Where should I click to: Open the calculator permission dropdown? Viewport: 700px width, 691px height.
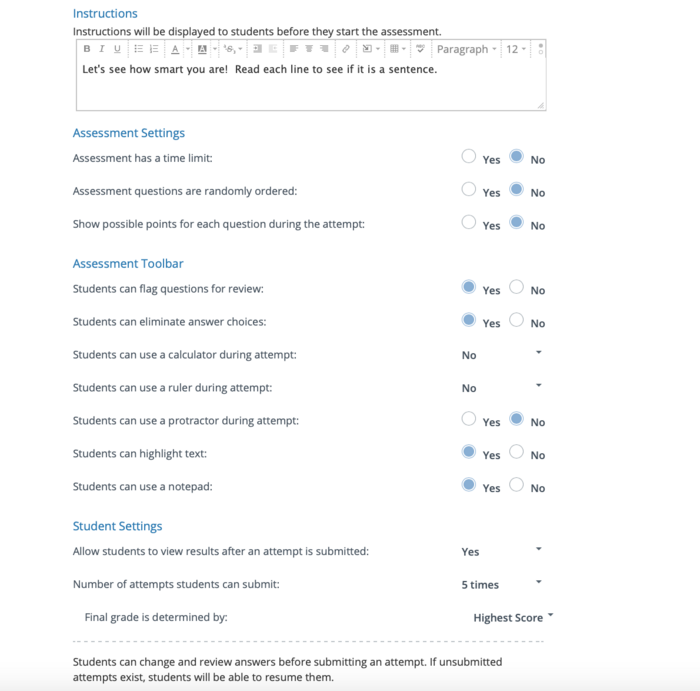pyautogui.click(x=502, y=355)
